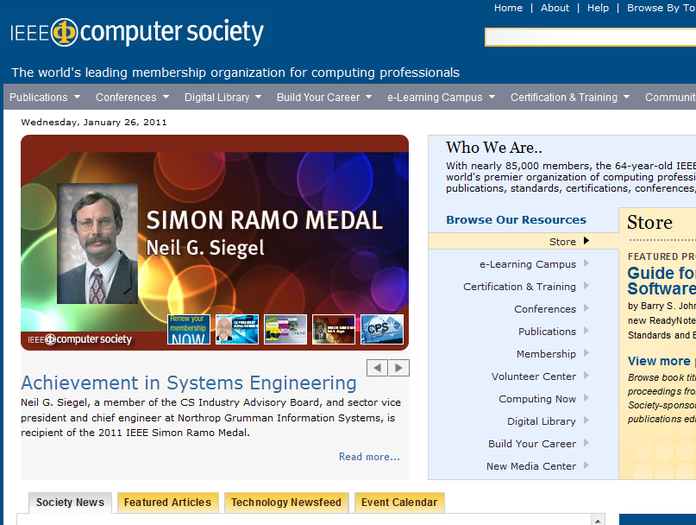Select Publications in resources list
Viewport: 696px width, 525px height.
(x=547, y=332)
